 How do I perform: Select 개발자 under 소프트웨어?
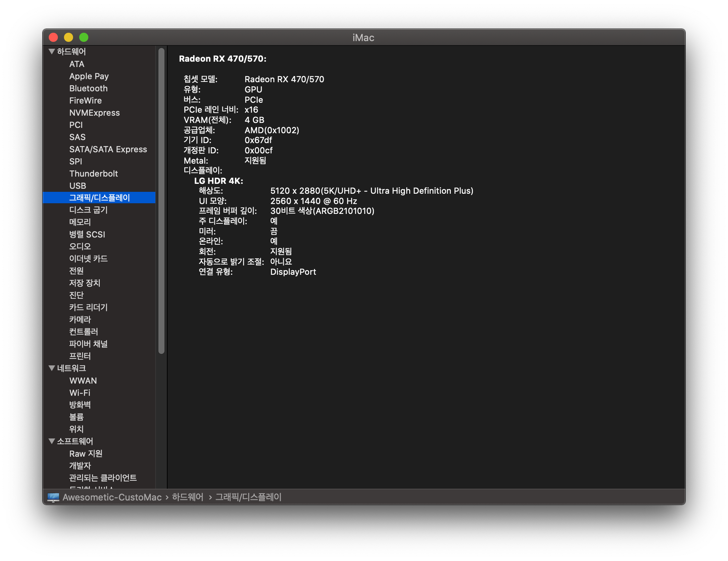click(x=80, y=465)
